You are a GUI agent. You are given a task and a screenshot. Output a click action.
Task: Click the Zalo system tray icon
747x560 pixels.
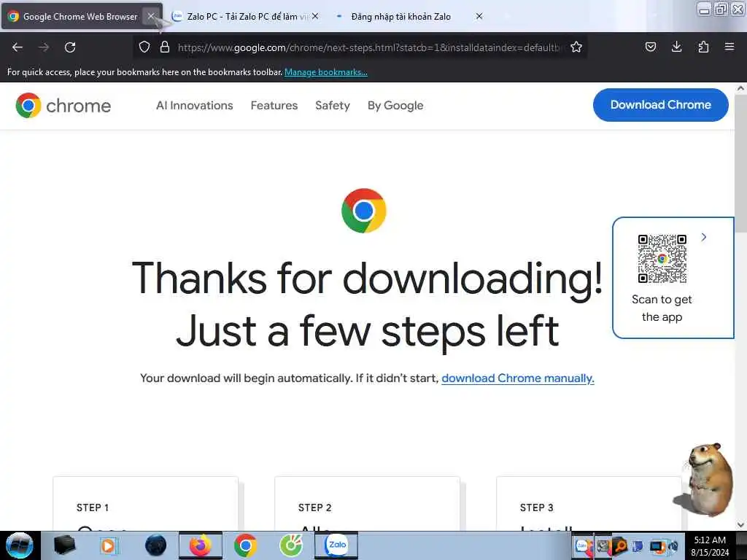click(x=582, y=545)
